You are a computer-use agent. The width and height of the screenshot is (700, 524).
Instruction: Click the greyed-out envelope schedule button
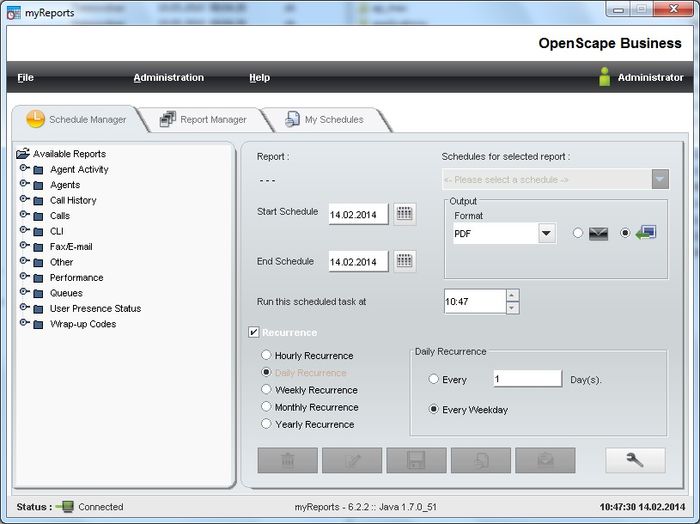(x=545, y=460)
